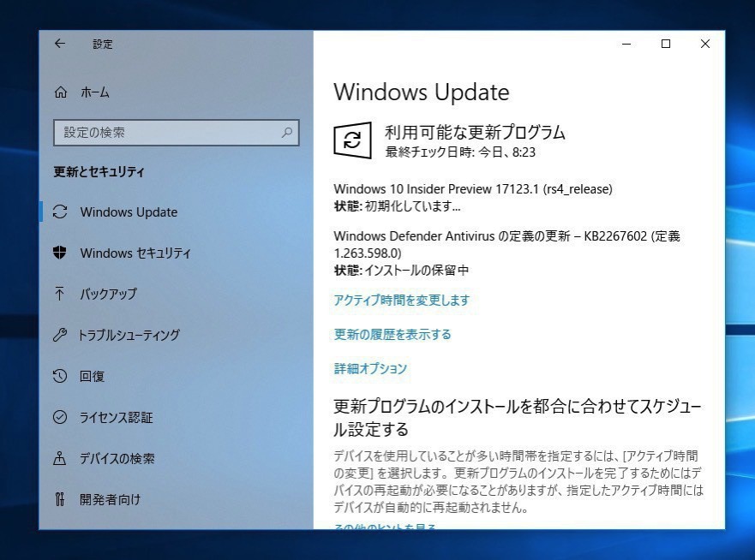755x560 pixels.
Task: Select the Windows Update sync icon in sidebar
Action: pos(60,211)
